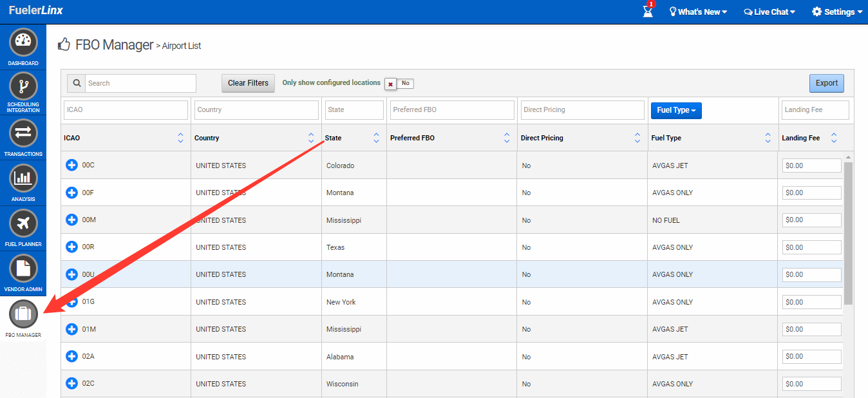Open the Dashboard sidebar icon
Image resolution: width=868 pixels, height=398 pixels.
(23, 43)
